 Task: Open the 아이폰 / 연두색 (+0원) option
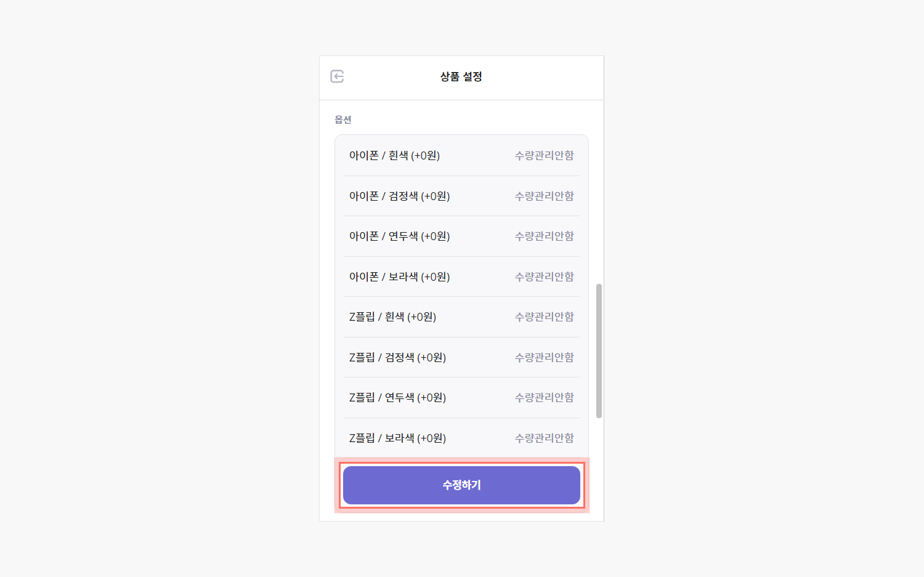[x=461, y=236]
